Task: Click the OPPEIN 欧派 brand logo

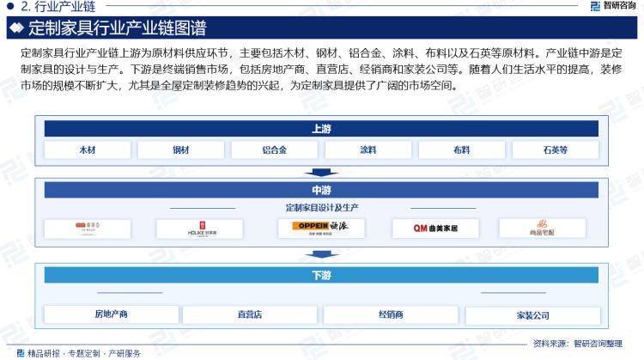Action: pos(321,228)
